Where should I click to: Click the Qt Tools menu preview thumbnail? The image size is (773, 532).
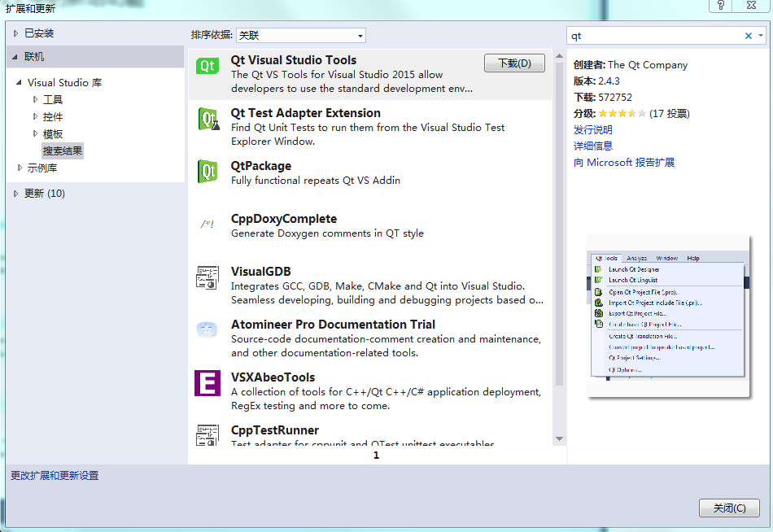668,316
